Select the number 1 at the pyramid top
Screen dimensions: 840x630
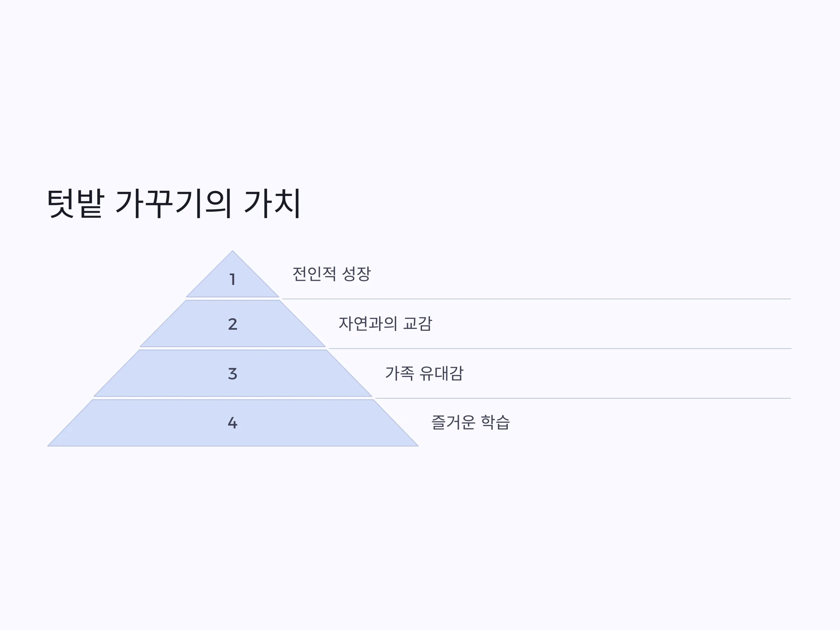tap(233, 280)
